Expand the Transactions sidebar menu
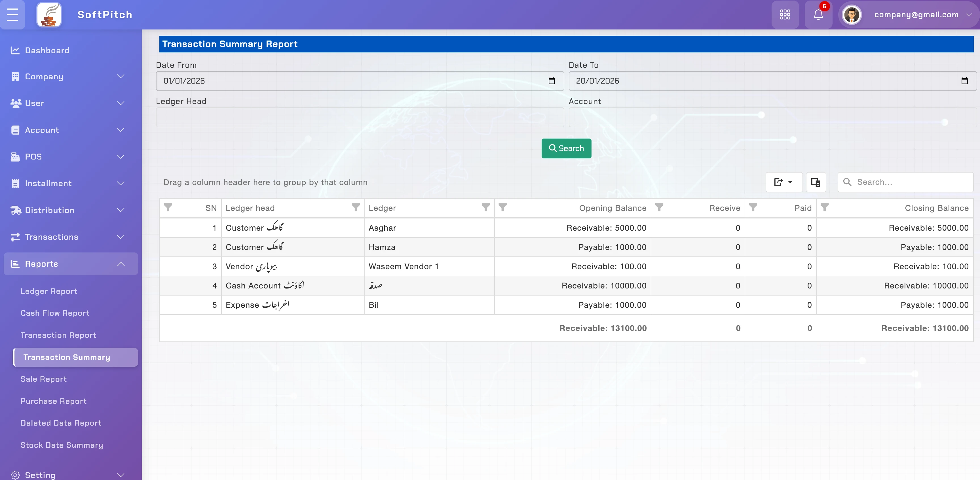Screen dimensions: 980x480 [x=68, y=237]
